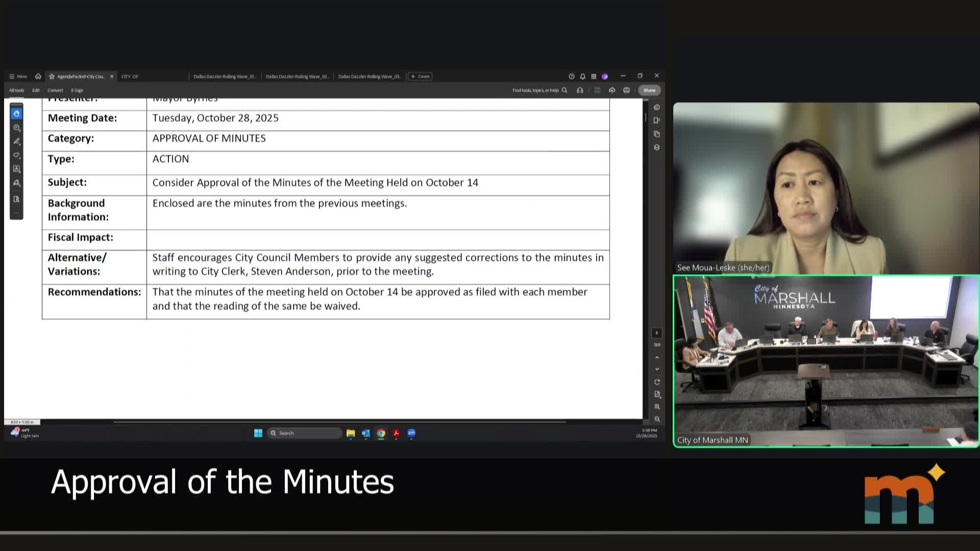Expand more tools ellipsis in left toolbar

(16, 213)
